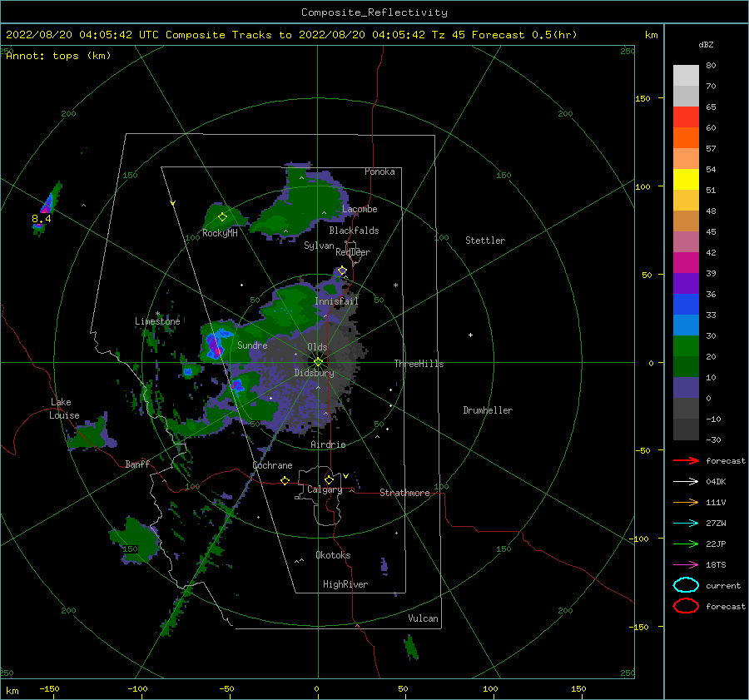Viewport: 749px width, 700px height.
Task: Click the cyan 27ZW arrow in legend
Action: pyautogui.click(x=686, y=524)
